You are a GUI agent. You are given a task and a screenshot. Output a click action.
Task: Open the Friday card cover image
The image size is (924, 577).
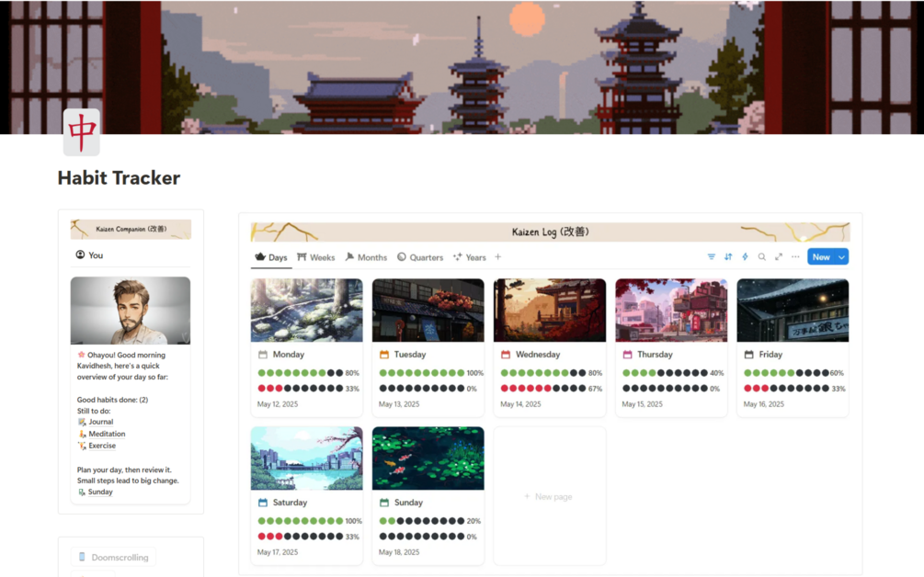(x=793, y=311)
